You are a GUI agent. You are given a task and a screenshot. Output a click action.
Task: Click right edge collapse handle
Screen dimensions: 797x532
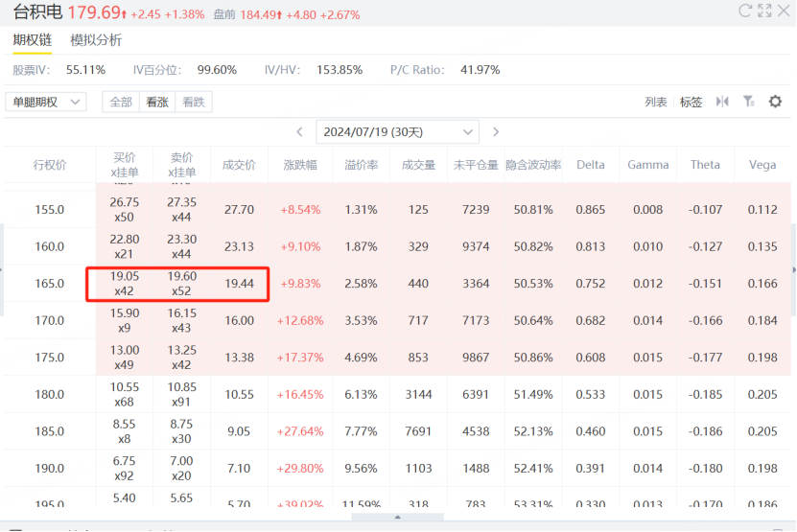pyautogui.click(x=794, y=269)
